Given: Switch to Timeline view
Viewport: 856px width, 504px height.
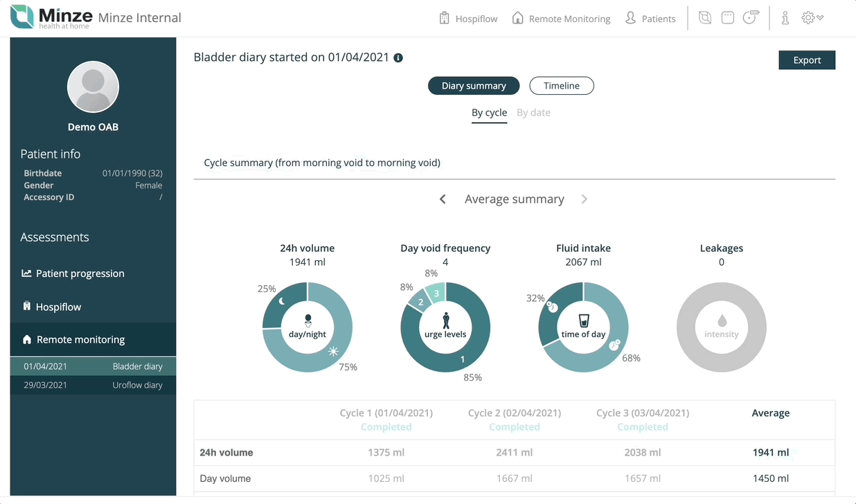Looking at the screenshot, I should point(562,86).
